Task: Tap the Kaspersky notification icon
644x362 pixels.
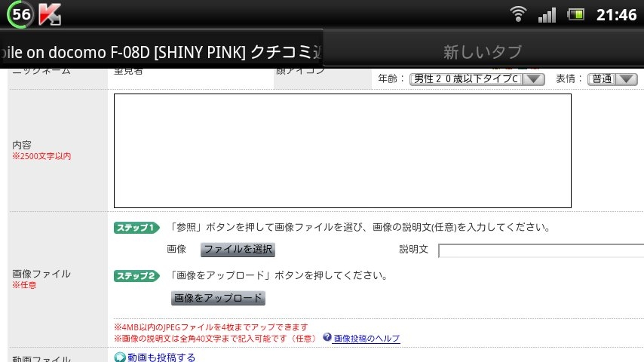Action: click(50, 14)
